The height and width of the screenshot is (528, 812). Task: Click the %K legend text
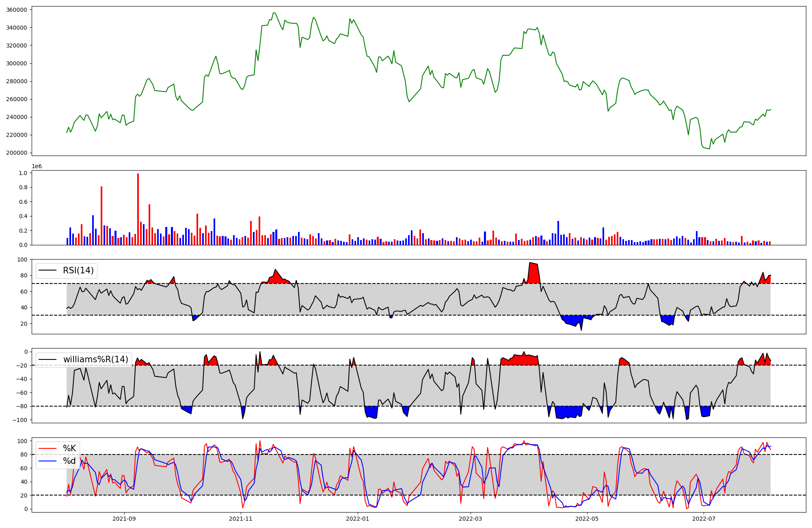coord(69,448)
